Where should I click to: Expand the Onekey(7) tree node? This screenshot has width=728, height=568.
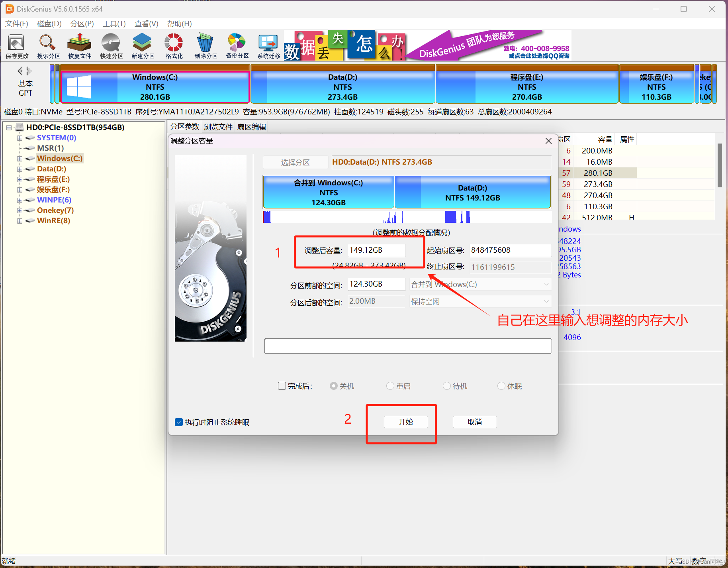(x=20, y=210)
